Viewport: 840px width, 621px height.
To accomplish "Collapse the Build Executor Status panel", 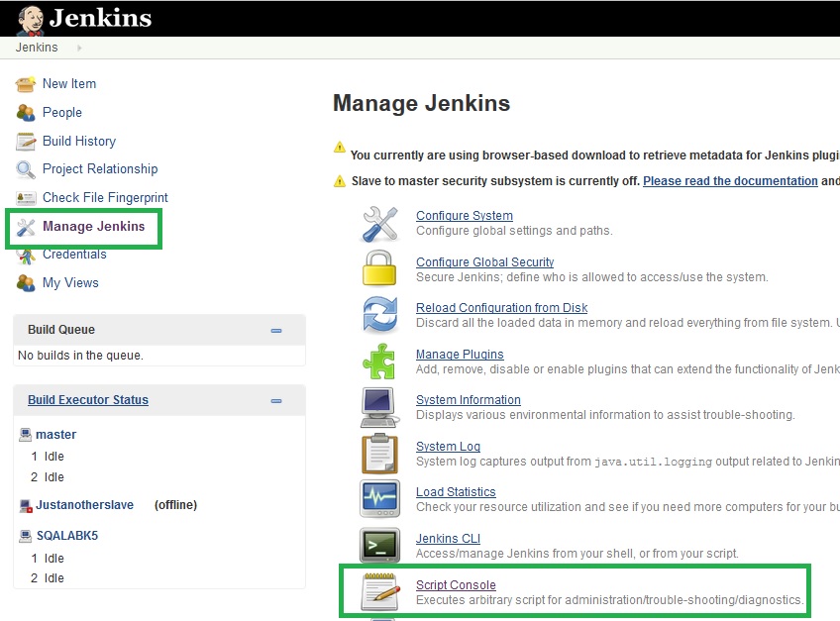I will pyautogui.click(x=276, y=401).
